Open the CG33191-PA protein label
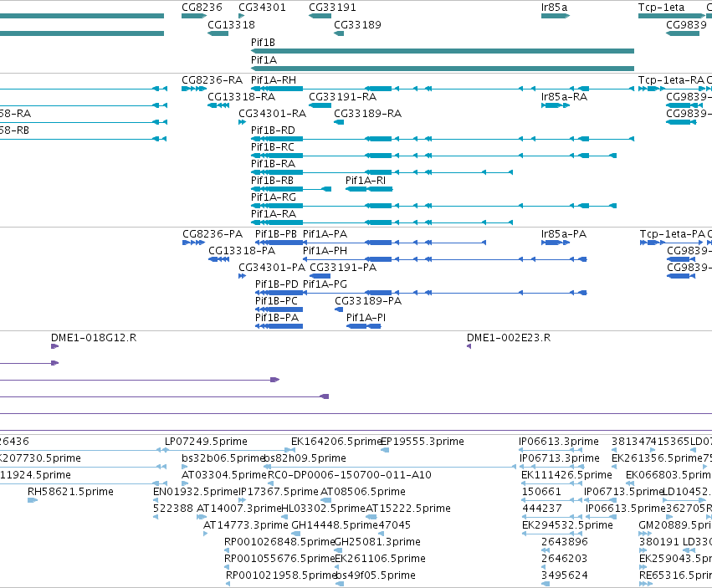This screenshot has width=712, height=588. [343, 268]
